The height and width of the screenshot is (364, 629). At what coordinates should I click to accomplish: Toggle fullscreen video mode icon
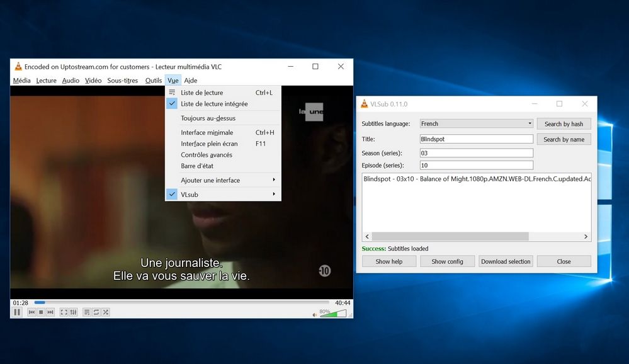(64, 312)
